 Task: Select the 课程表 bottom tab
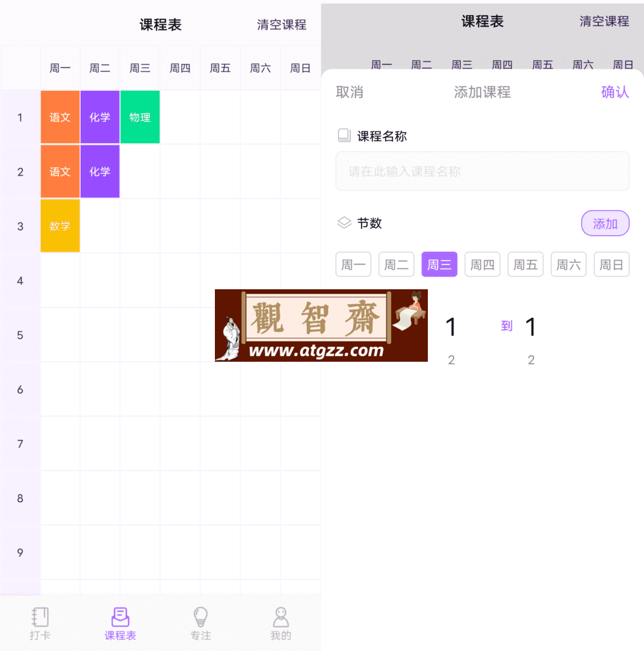pyautogui.click(x=120, y=624)
